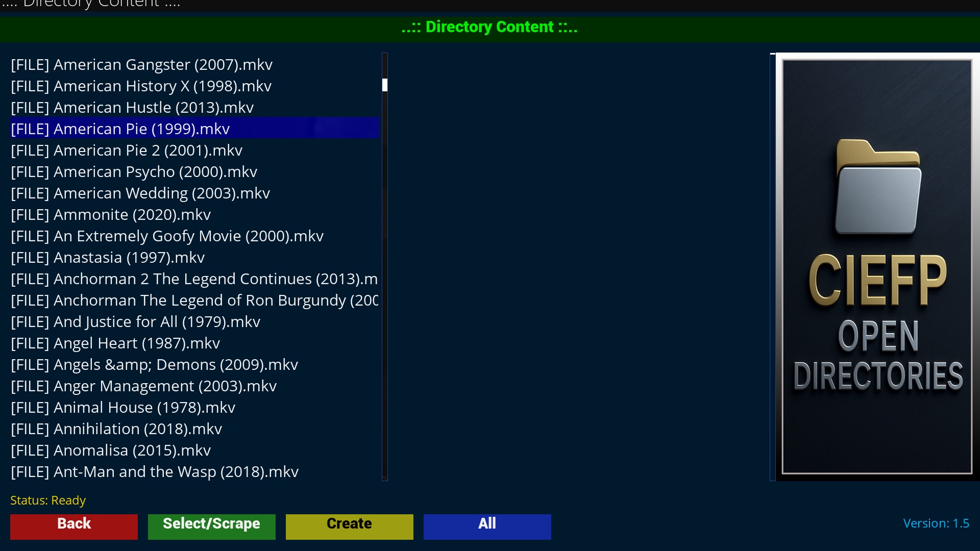Choose Angels & Demons (2009).mkv entry
The image size is (980, 551).
(194, 365)
